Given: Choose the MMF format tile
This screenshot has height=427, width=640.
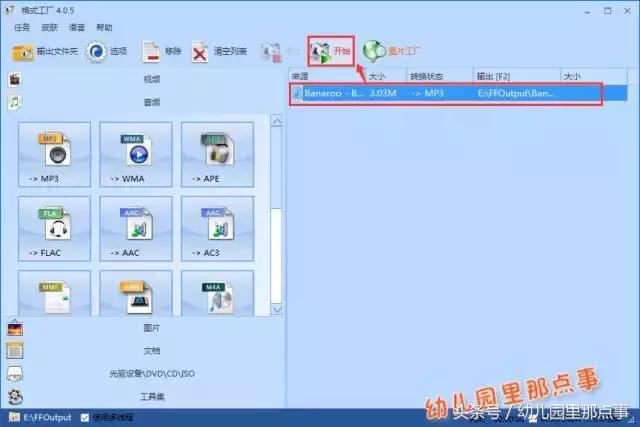Looking at the screenshot, I should (54, 293).
